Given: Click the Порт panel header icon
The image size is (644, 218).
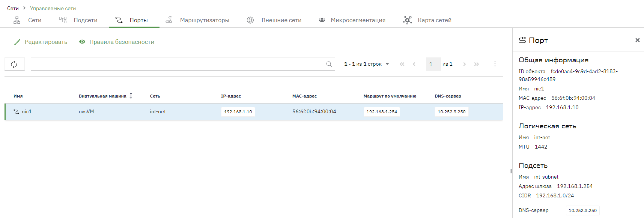Looking at the screenshot, I should (522, 40).
